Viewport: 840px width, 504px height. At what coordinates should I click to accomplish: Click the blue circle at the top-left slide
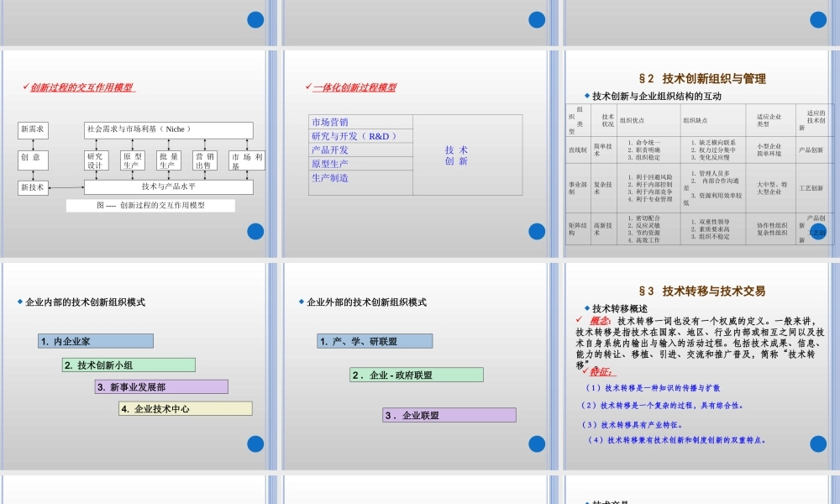[255, 20]
